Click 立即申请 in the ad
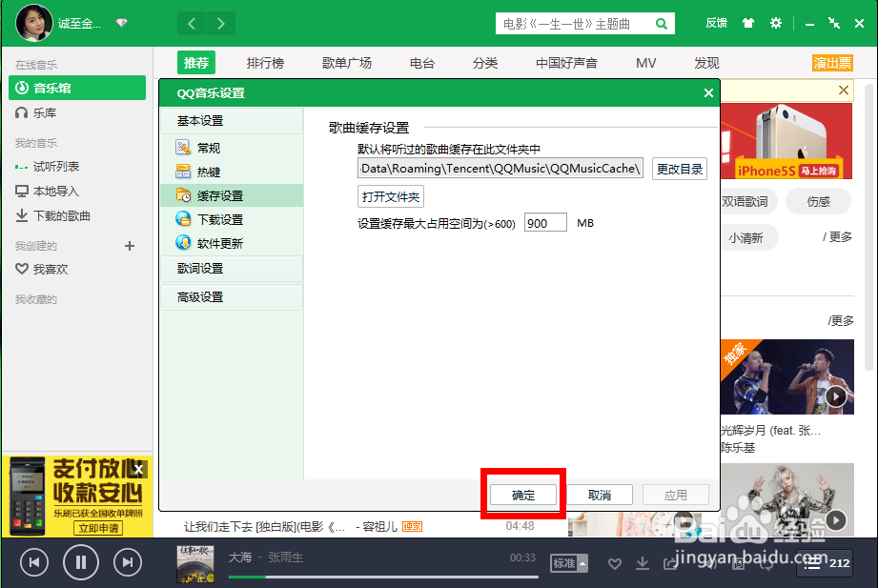This screenshot has width=878, height=588. [x=98, y=528]
